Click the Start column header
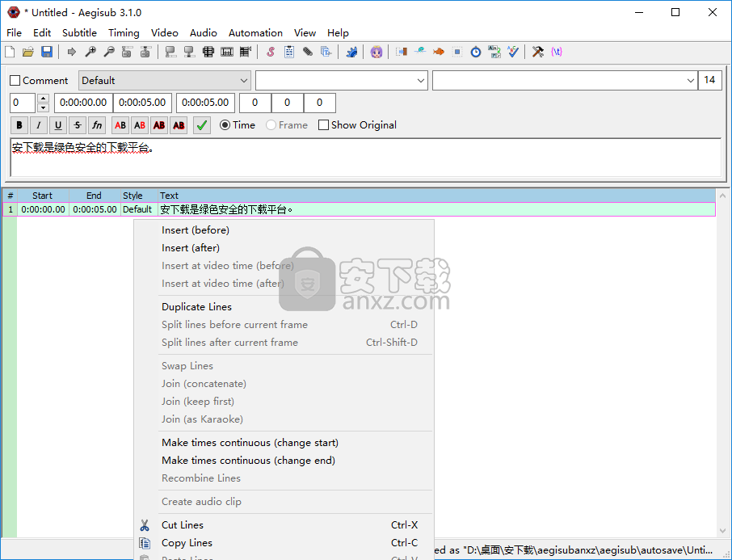This screenshot has width=732, height=560. [x=43, y=196]
